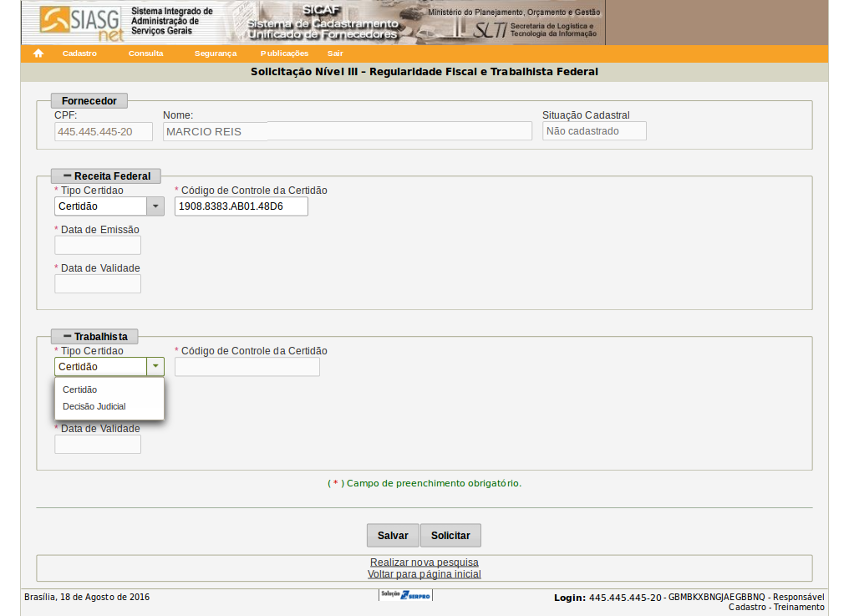The height and width of the screenshot is (616, 849).
Task: Click the SICAF banner title
Action: point(322,10)
